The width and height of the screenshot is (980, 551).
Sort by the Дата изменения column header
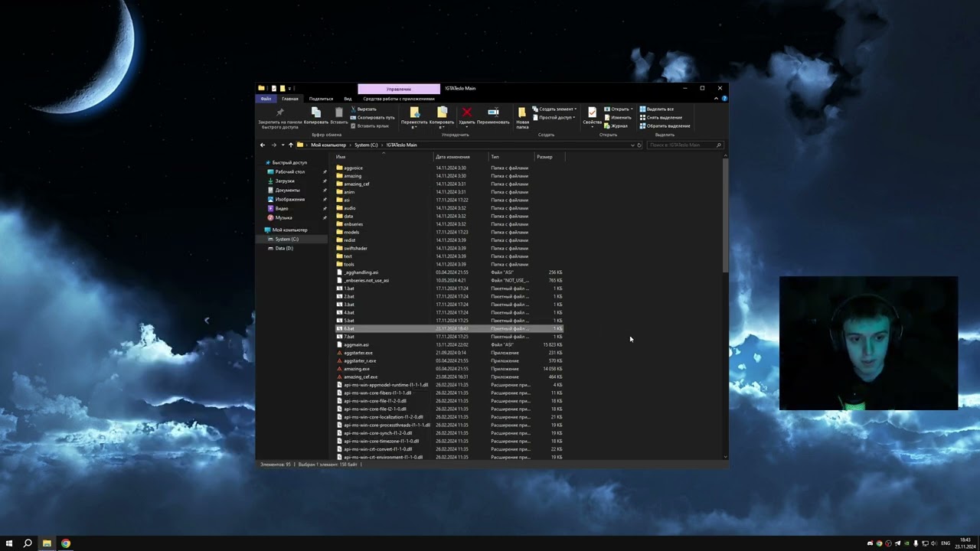click(x=461, y=157)
